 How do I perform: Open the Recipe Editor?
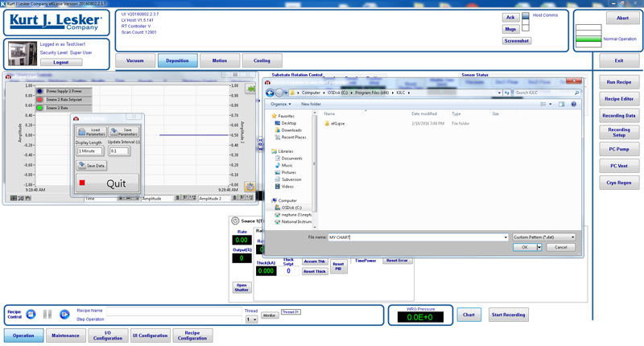(x=619, y=99)
